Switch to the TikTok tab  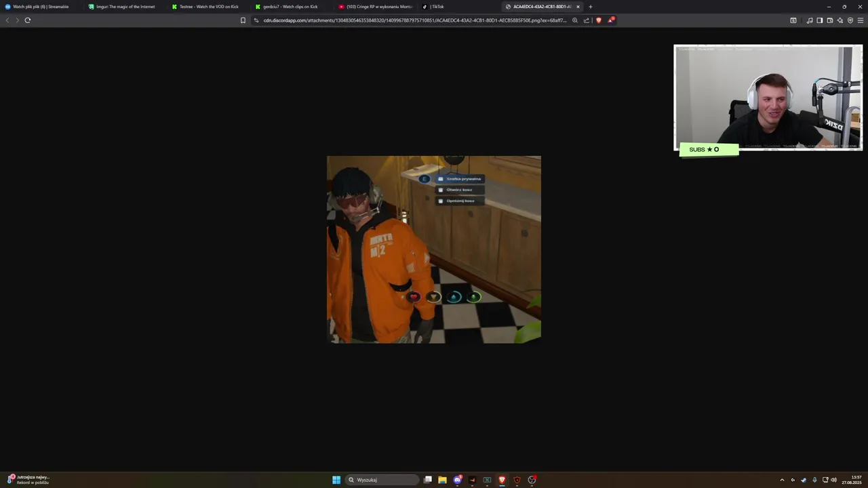(x=459, y=7)
